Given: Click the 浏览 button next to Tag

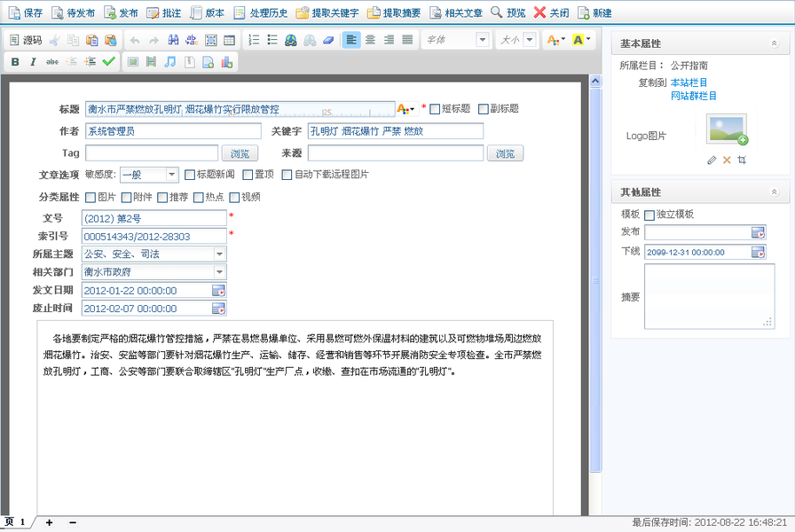Looking at the screenshot, I should point(241,153).
